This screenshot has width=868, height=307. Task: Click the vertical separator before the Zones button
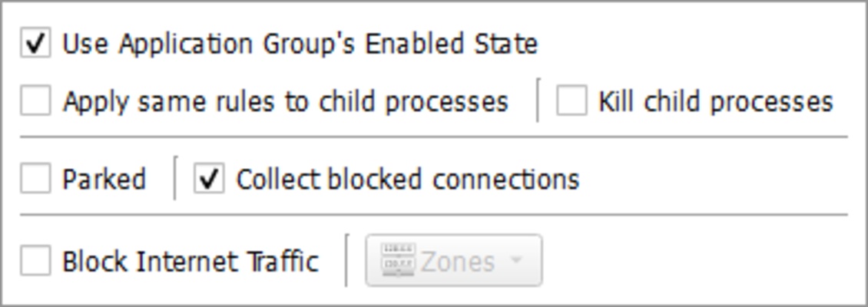[346, 259]
